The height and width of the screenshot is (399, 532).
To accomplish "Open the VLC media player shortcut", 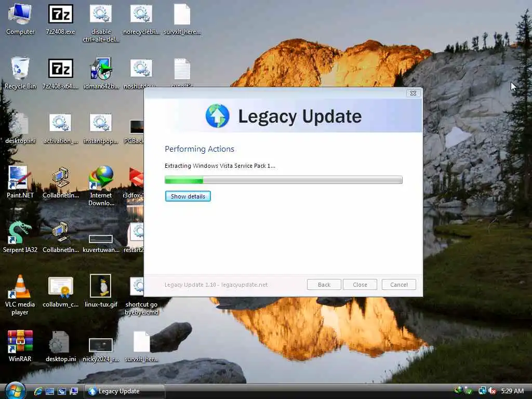I will [x=20, y=295].
